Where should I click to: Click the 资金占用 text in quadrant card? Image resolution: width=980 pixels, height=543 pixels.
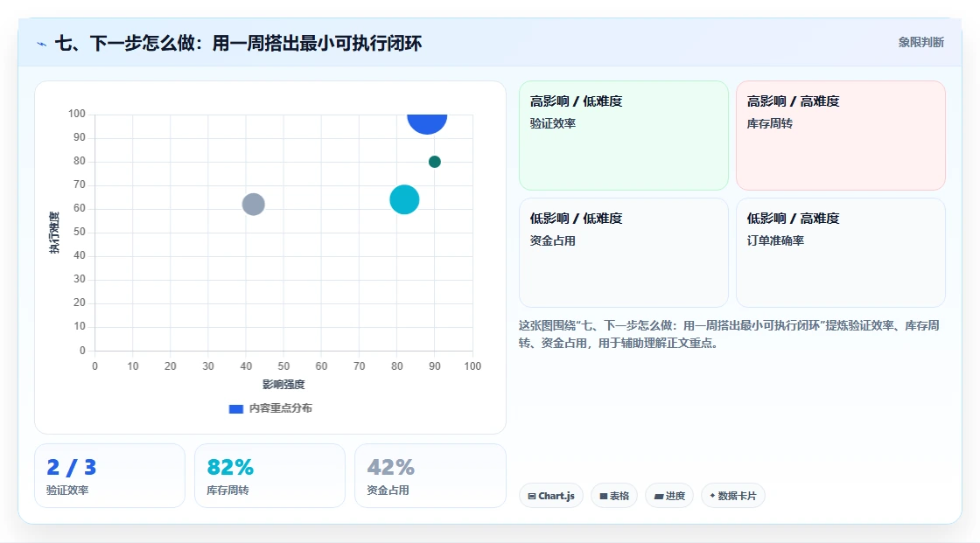[x=552, y=240]
